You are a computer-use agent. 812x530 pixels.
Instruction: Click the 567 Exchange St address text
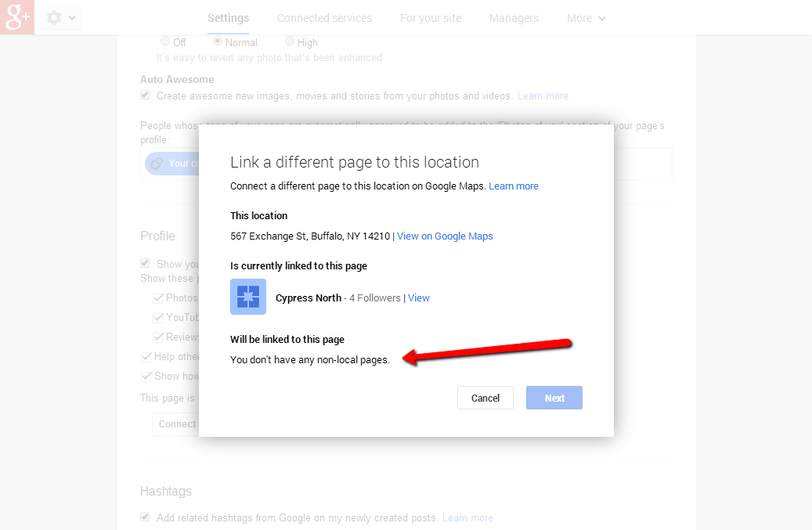(310, 236)
